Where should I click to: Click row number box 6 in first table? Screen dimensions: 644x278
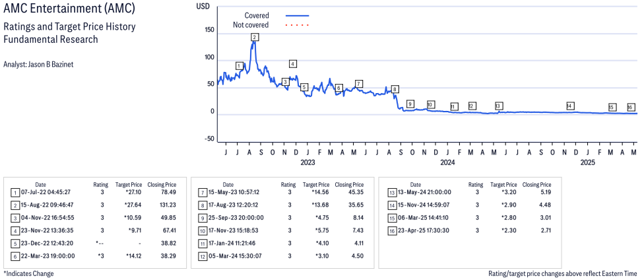(15, 256)
